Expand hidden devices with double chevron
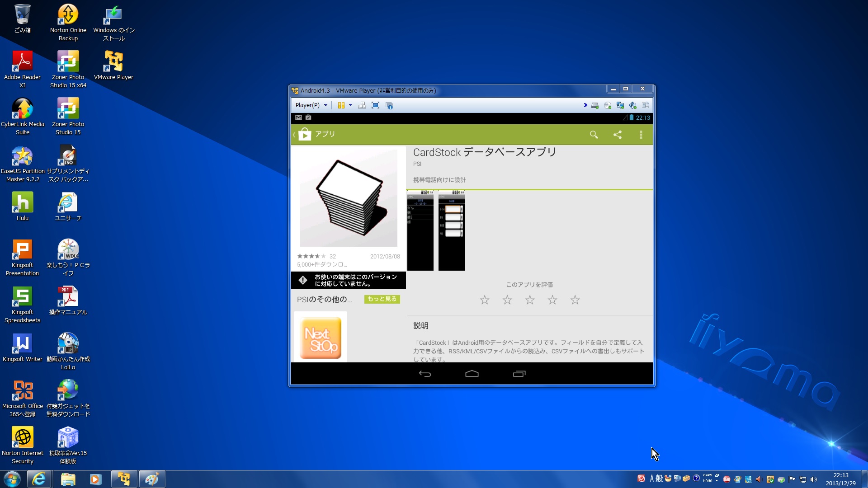 (585, 105)
